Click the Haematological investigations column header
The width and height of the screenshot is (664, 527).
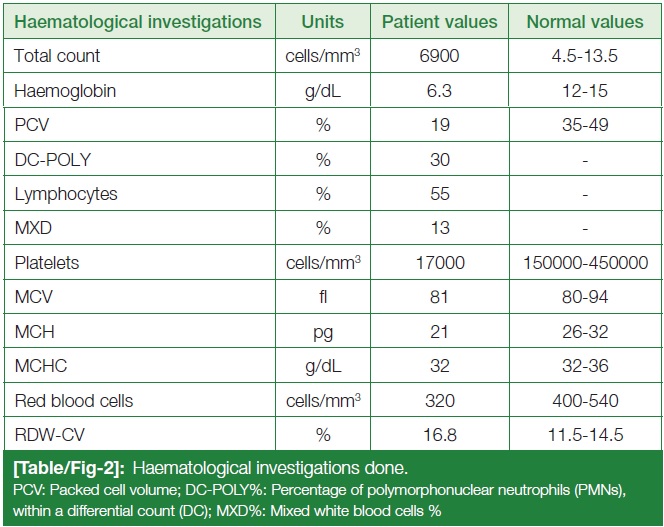coord(138,22)
